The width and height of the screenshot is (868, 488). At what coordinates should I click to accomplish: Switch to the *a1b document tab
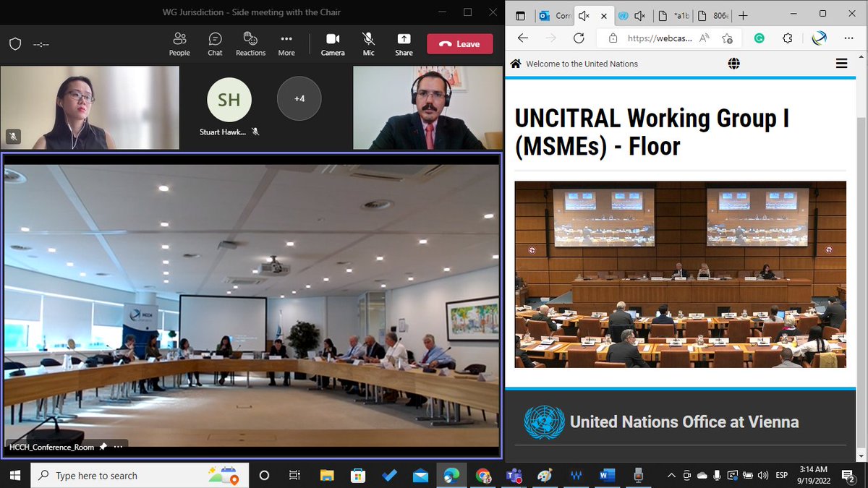674,15
